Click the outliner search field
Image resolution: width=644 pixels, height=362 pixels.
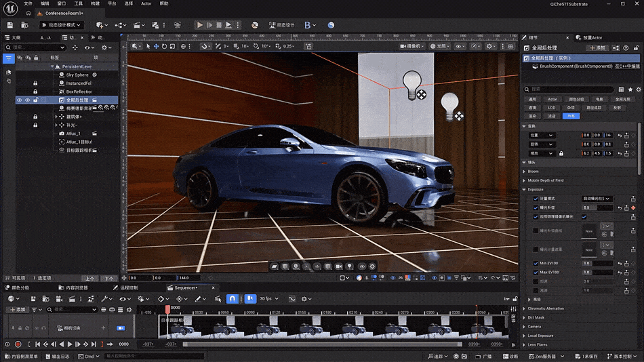(35, 47)
